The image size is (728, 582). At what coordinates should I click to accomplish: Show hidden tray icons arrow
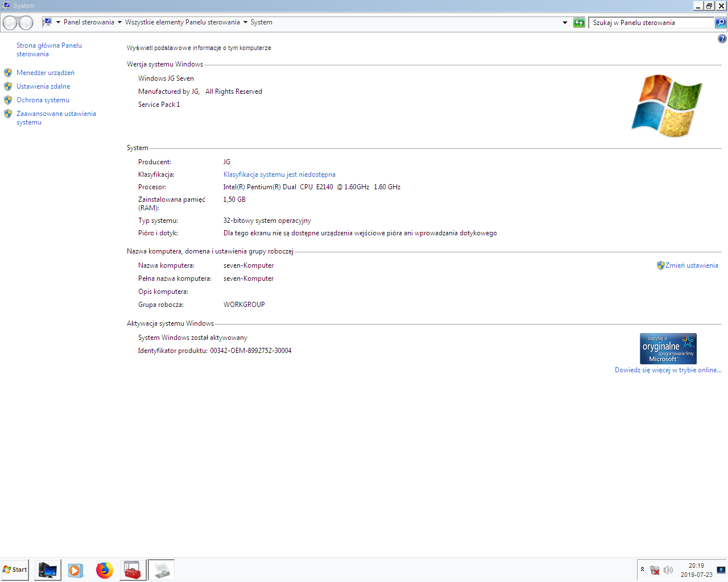point(642,569)
